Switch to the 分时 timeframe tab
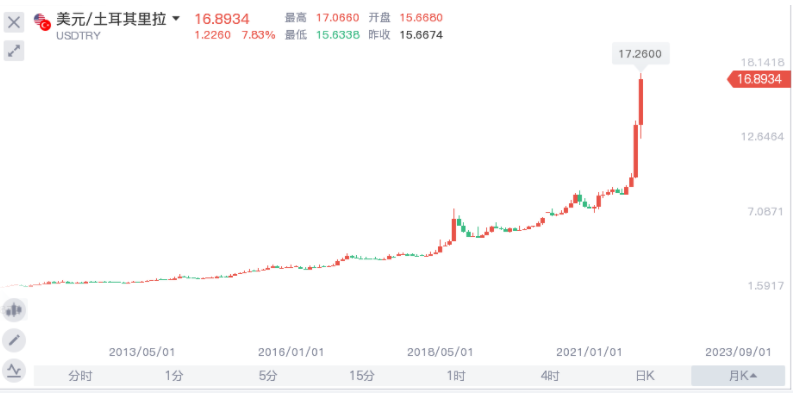Image resolution: width=807 pixels, height=399 pixels. (80, 376)
